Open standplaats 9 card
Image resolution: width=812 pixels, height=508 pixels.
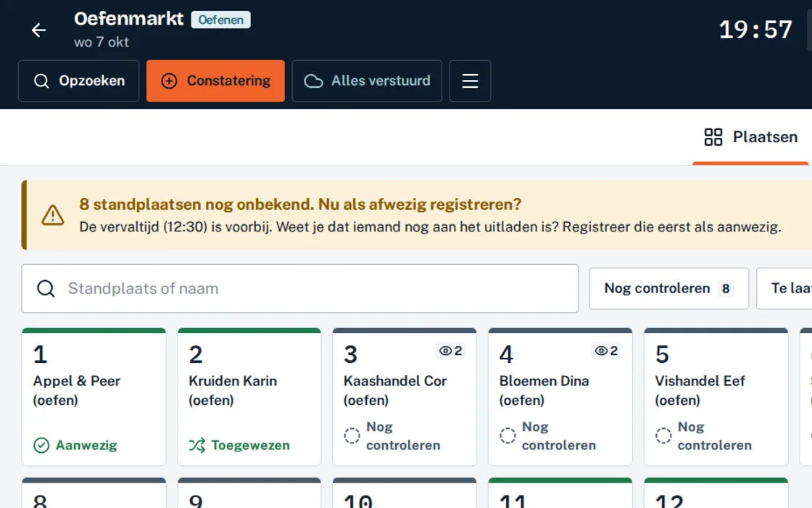click(x=249, y=493)
